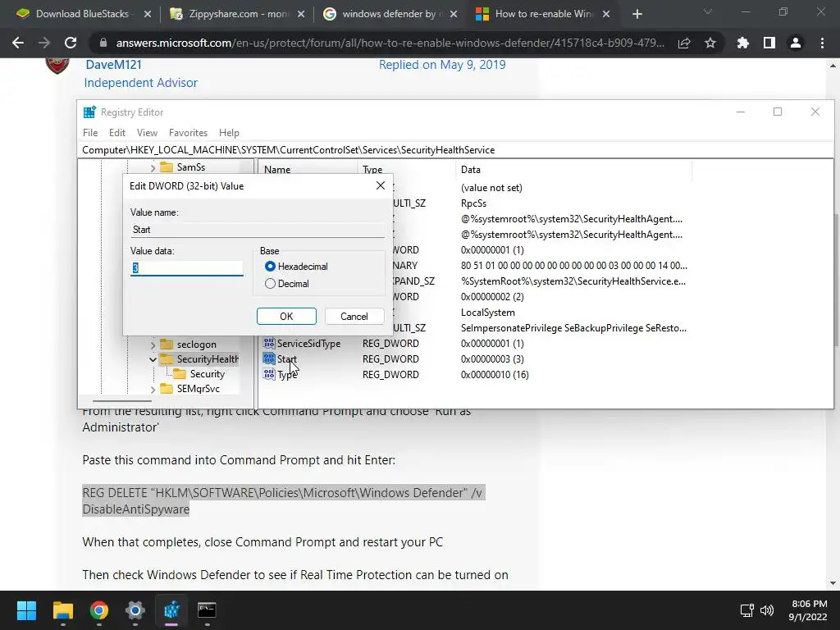This screenshot has width=840, height=630.
Task: Go back in the browser
Action: [x=18, y=43]
